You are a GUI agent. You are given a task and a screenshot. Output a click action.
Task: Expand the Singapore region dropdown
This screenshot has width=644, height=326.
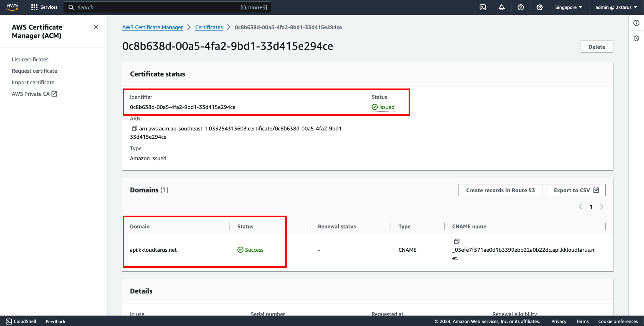(x=569, y=7)
